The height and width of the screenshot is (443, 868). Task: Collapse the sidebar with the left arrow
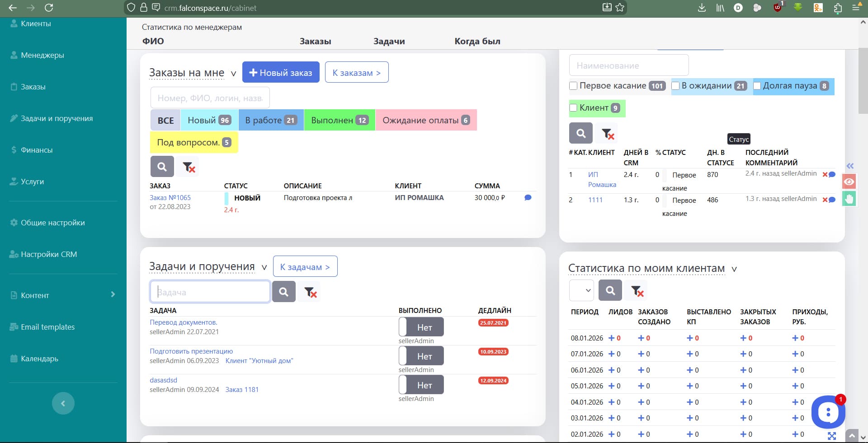[x=63, y=403]
